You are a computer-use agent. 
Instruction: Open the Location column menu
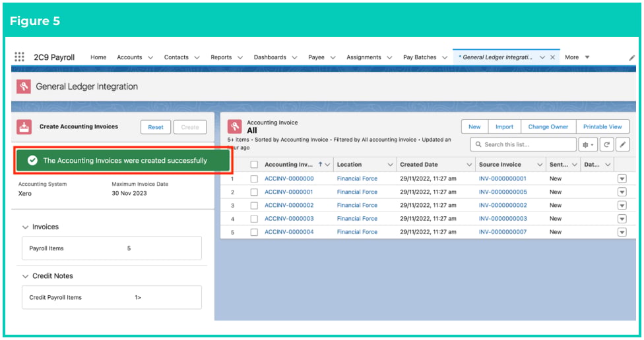390,165
